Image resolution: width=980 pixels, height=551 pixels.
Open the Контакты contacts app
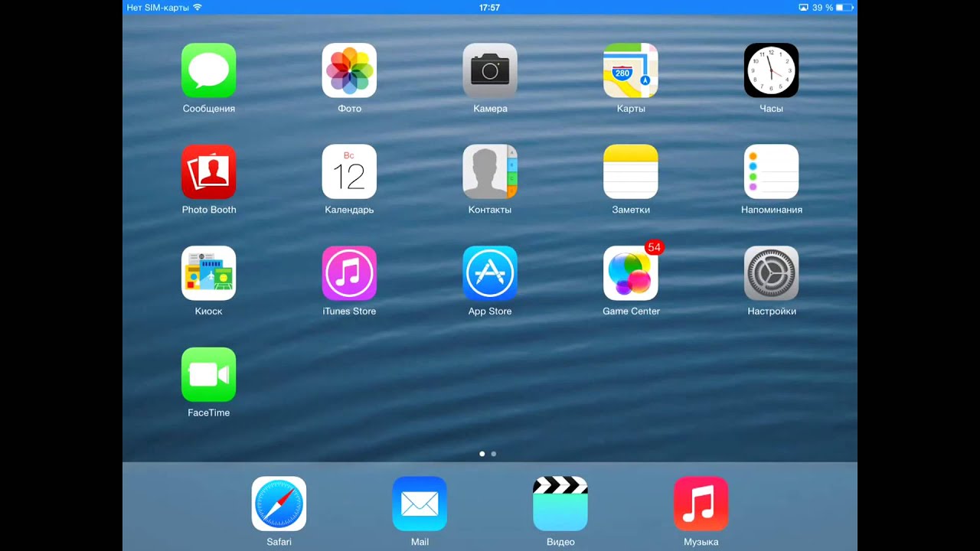(490, 171)
